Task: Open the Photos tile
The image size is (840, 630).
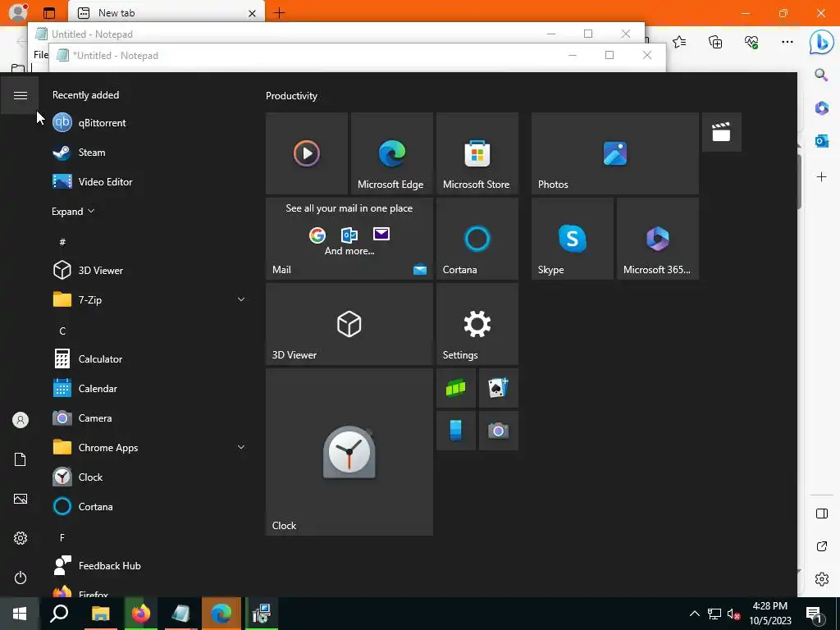Action: (615, 153)
